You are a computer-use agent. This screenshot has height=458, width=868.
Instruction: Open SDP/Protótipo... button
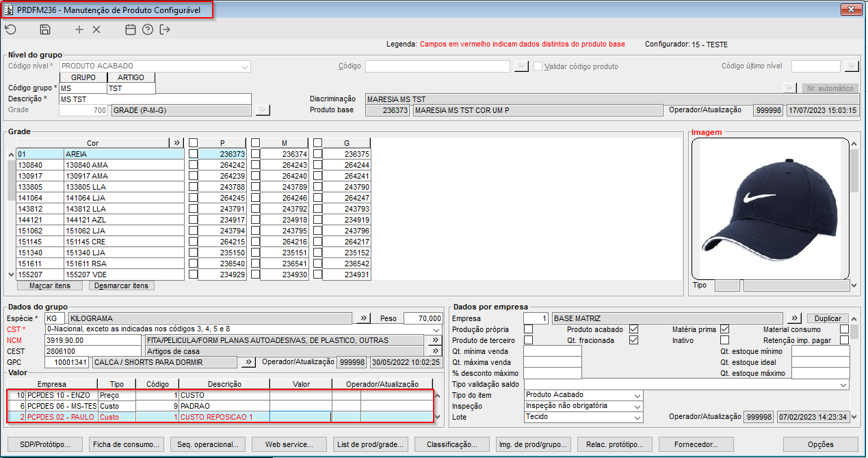coord(44,444)
